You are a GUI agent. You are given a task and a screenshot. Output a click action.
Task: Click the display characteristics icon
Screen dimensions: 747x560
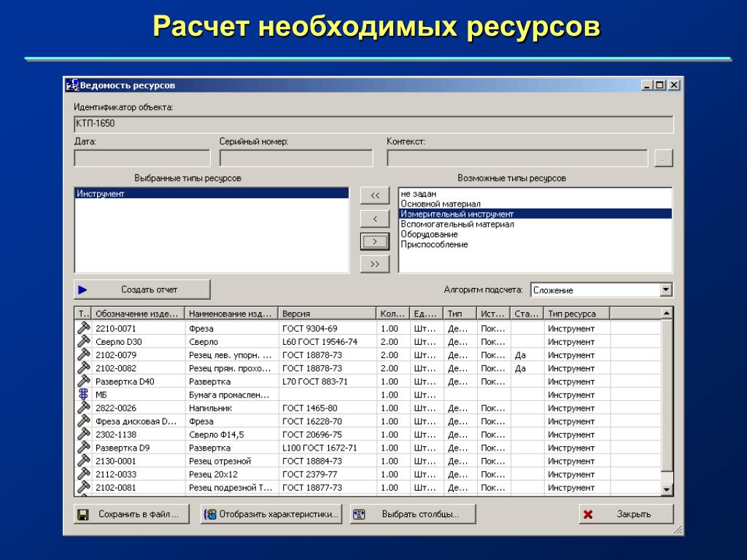pos(210,514)
